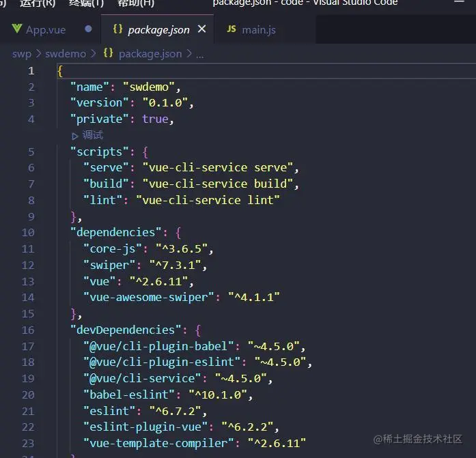The width and height of the screenshot is (476, 458).
Task: Click the JSON braces icon on package.json tab
Action: click(117, 29)
